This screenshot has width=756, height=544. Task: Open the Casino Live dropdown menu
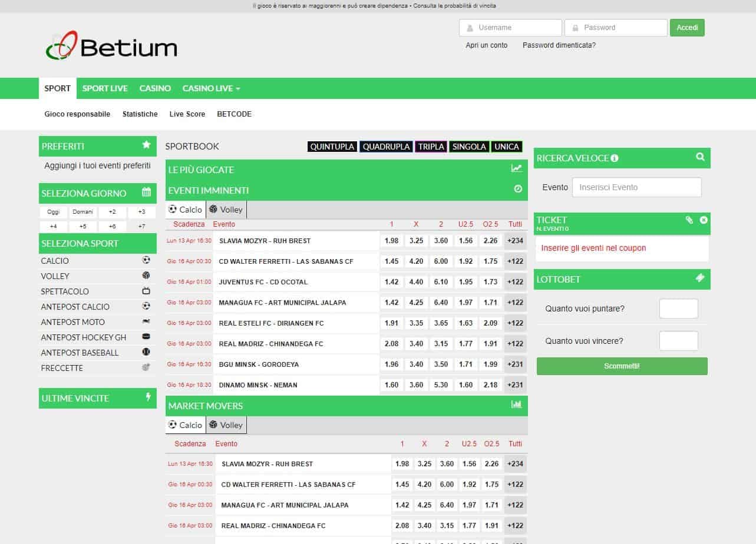tap(211, 88)
